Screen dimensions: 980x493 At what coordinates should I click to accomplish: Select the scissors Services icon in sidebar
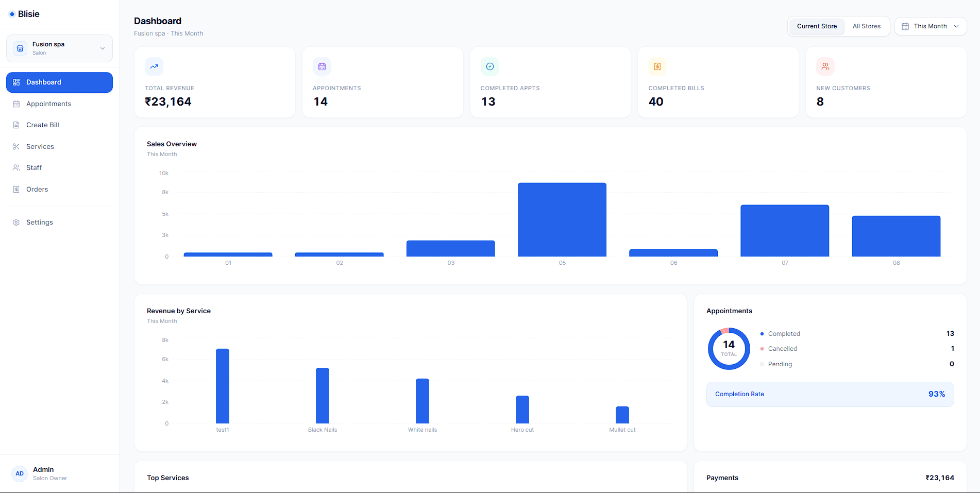(16, 146)
